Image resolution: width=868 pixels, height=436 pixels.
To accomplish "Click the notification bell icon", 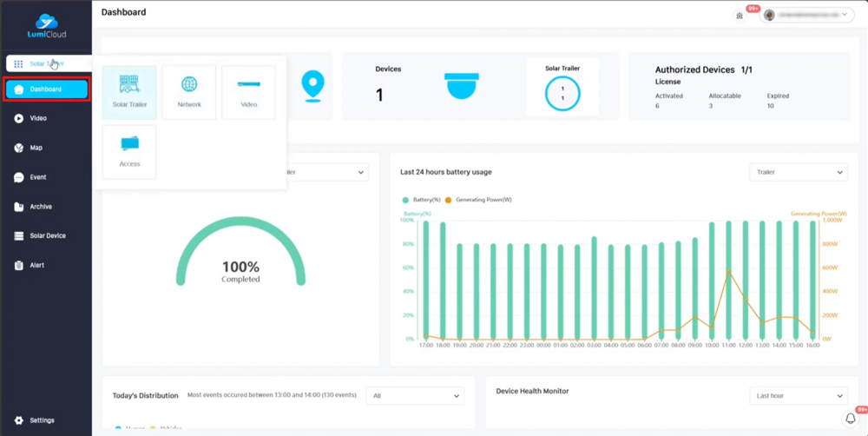I will [851, 419].
